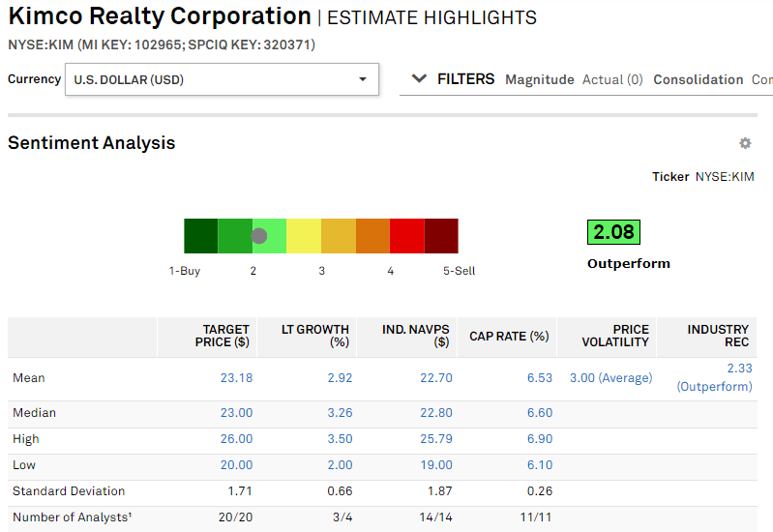The width and height of the screenshot is (773, 532).
Task: Click the yellow sentiment scale segment
Action: click(304, 236)
